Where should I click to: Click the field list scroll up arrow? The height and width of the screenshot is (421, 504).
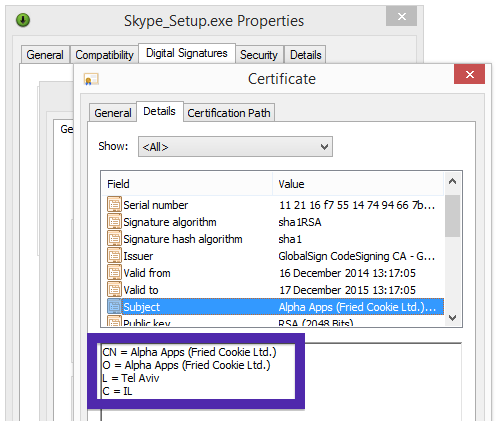click(452, 182)
